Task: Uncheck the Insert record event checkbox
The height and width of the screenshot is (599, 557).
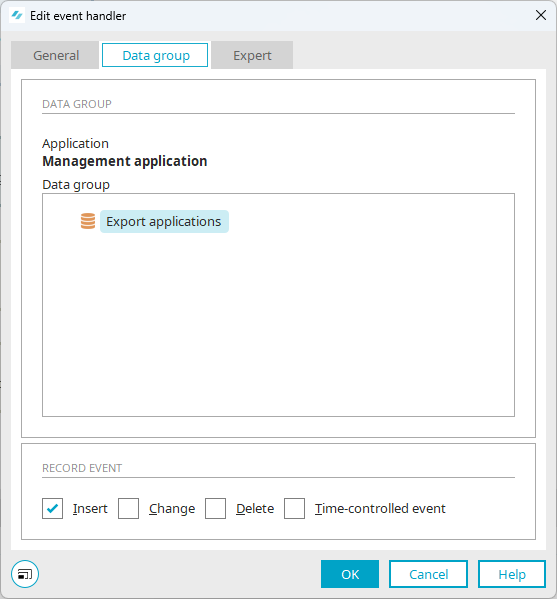Action: click(x=52, y=508)
